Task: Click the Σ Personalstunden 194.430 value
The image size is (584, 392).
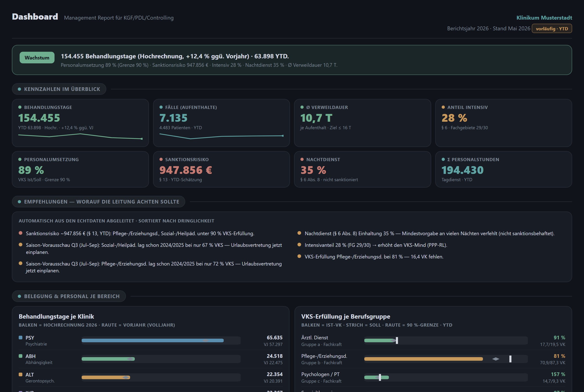Action: (x=463, y=170)
